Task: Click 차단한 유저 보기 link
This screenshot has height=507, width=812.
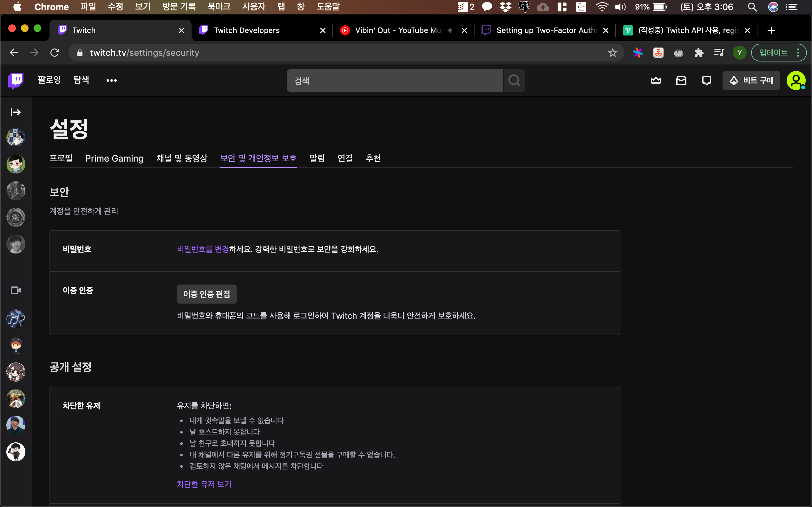Action: 204,484
